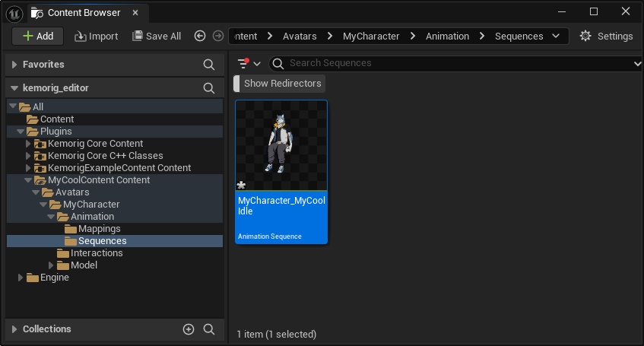
Task: Expand the Engine folder
Action: pos(21,278)
